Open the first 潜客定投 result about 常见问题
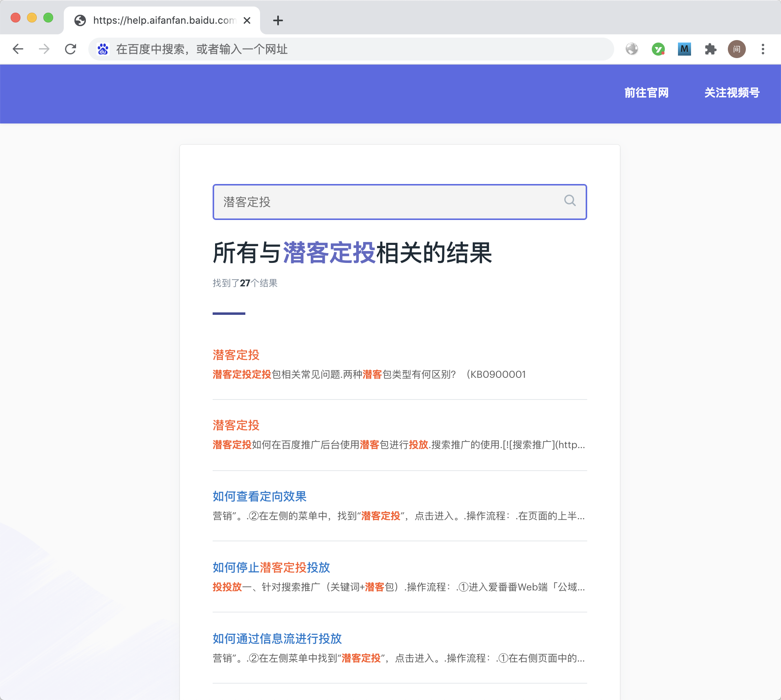This screenshot has height=700, width=781. coord(236,355)
